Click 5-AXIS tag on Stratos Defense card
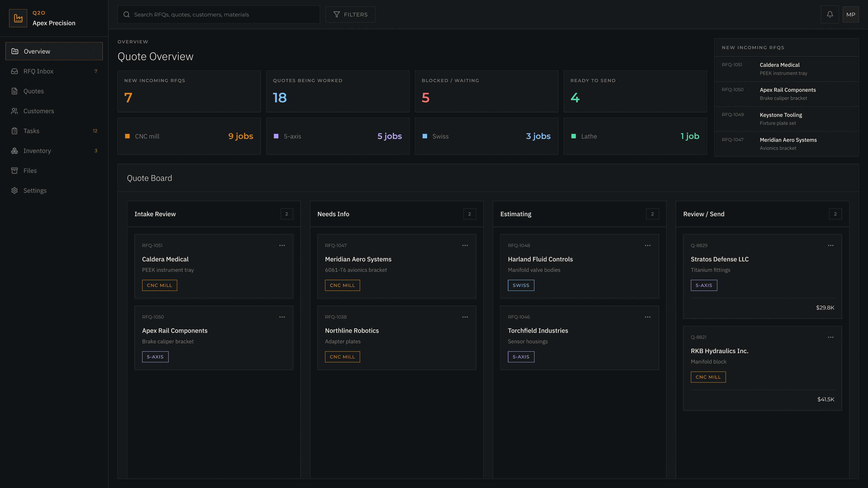868x488 pixels. tap(704, 285)
